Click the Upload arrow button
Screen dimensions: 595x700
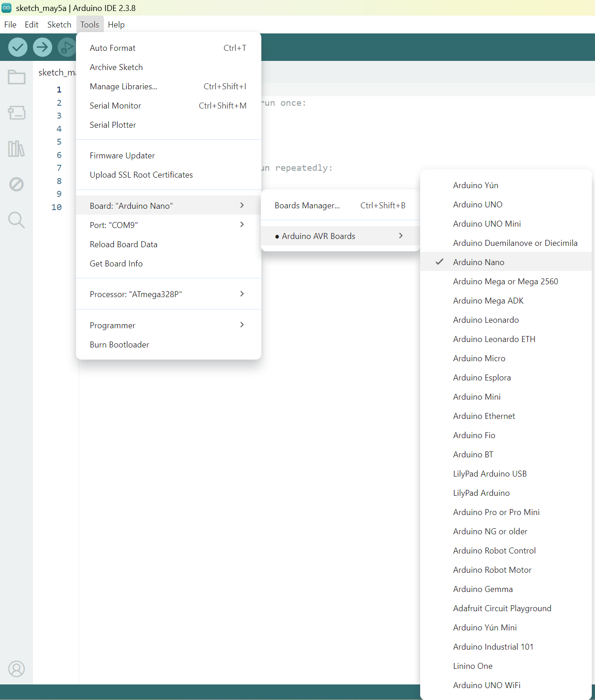point(43,47)
